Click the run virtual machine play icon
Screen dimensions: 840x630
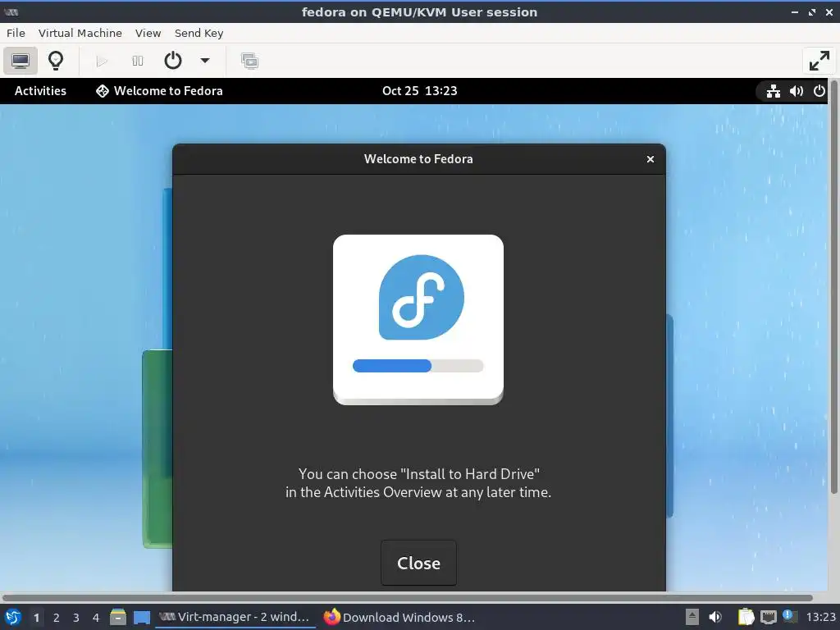[101, 61]
